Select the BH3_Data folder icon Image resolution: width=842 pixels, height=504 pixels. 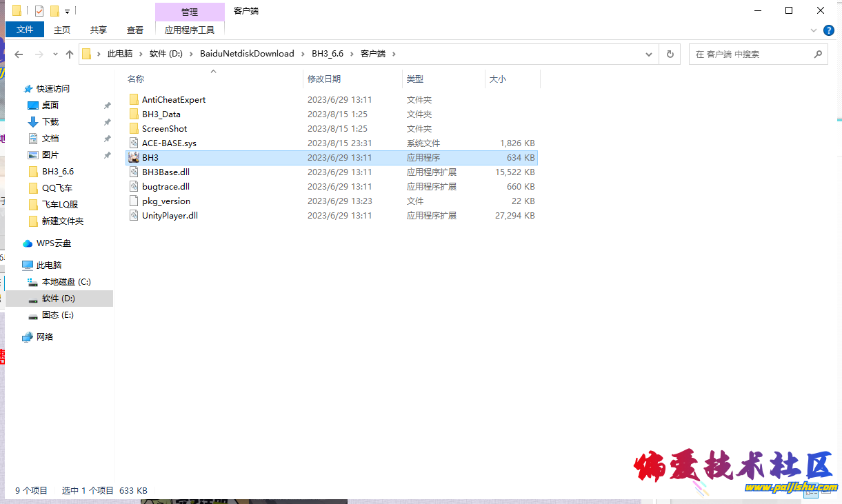(134, 114)
